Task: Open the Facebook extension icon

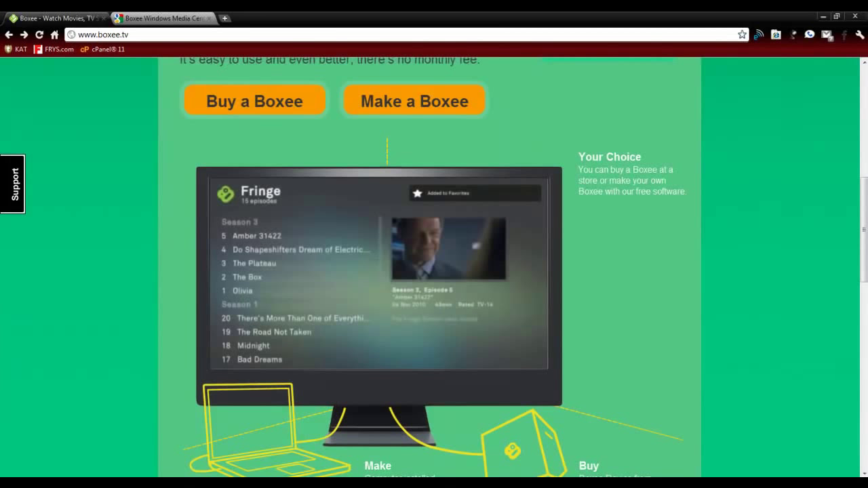Action: pyautogui.click(x=844, y=35)
